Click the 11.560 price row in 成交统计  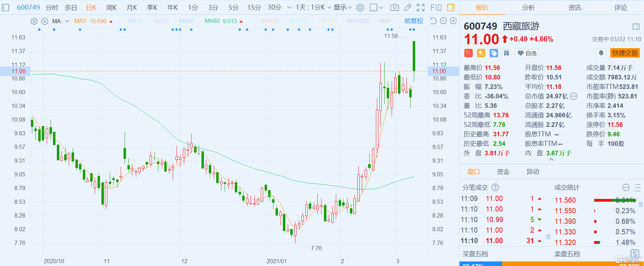595,200
